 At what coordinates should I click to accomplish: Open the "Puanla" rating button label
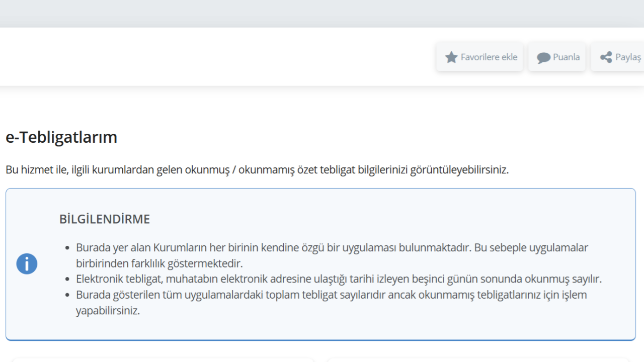click(566, 57)
